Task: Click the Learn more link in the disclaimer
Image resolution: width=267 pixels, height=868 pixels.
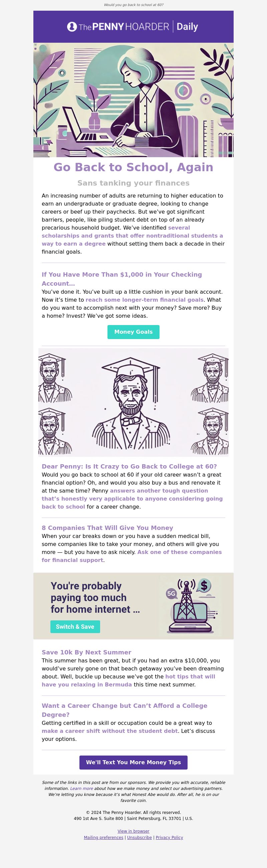Action: (81, 789)
